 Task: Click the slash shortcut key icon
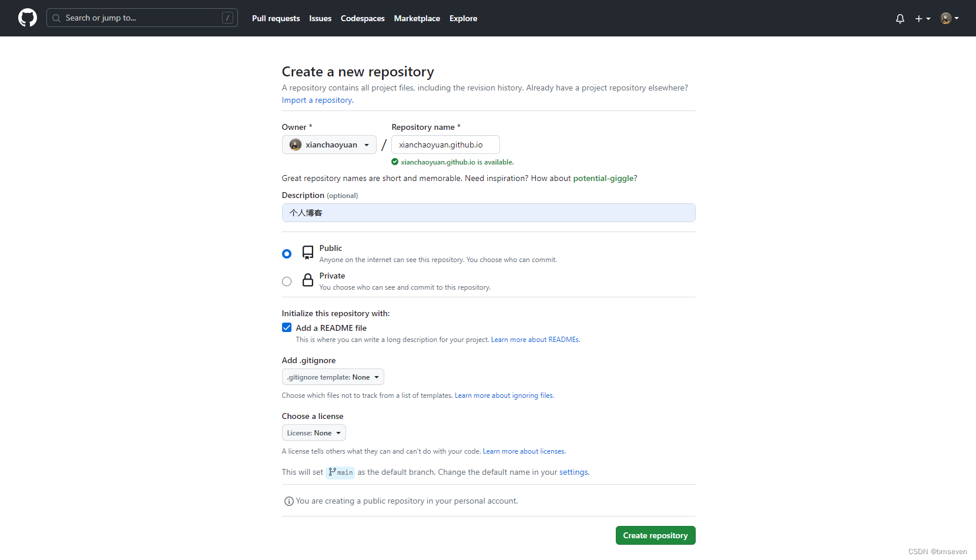click(x=227, y=18)
